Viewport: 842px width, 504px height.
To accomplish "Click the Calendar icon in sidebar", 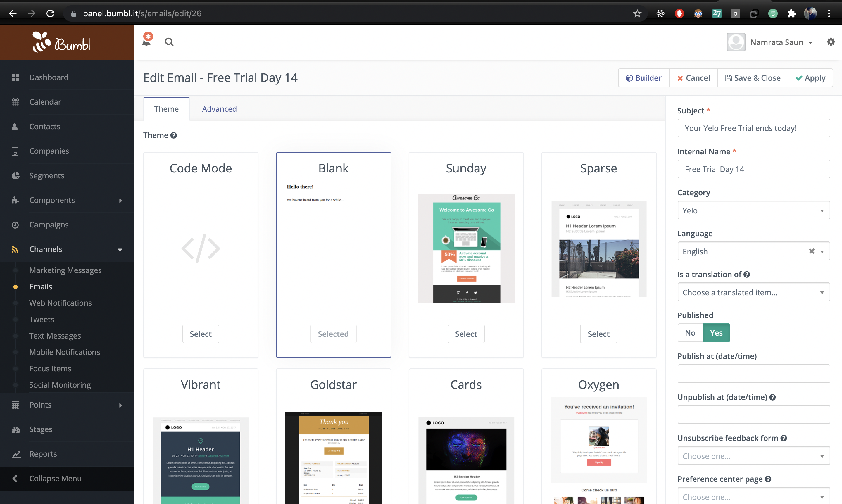I will click(x=15, y=102).
